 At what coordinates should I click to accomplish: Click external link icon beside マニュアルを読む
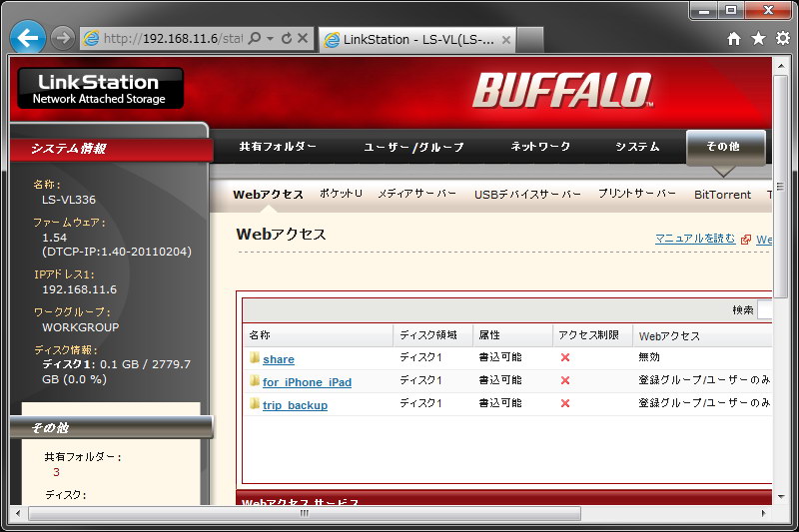(746, 240)
